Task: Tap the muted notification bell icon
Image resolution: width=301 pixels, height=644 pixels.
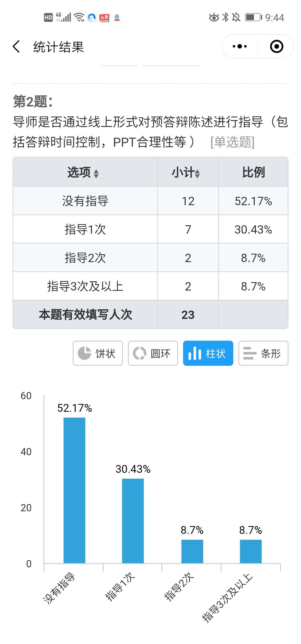Action: (x=236, y=17)
